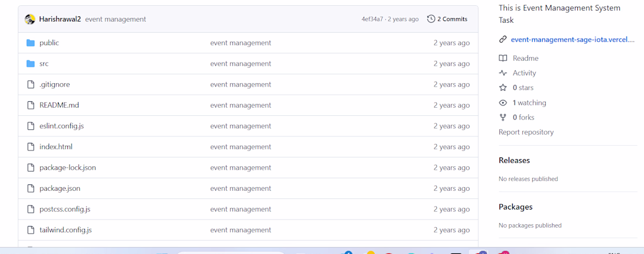Click the .gitignore file icon

(x=31, y=84)
